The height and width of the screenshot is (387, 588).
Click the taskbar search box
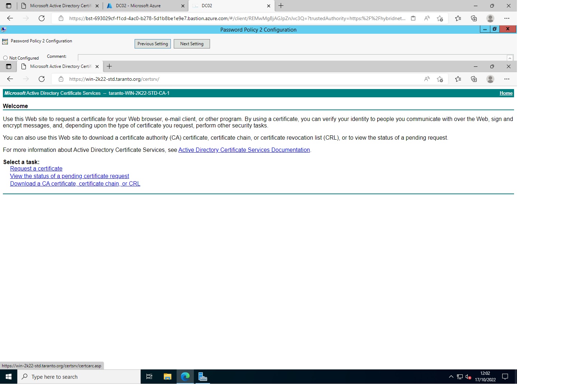(79, 377)
